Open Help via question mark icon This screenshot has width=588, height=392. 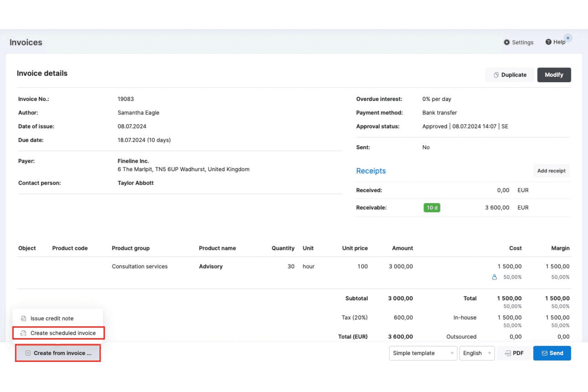pos(548,42)
